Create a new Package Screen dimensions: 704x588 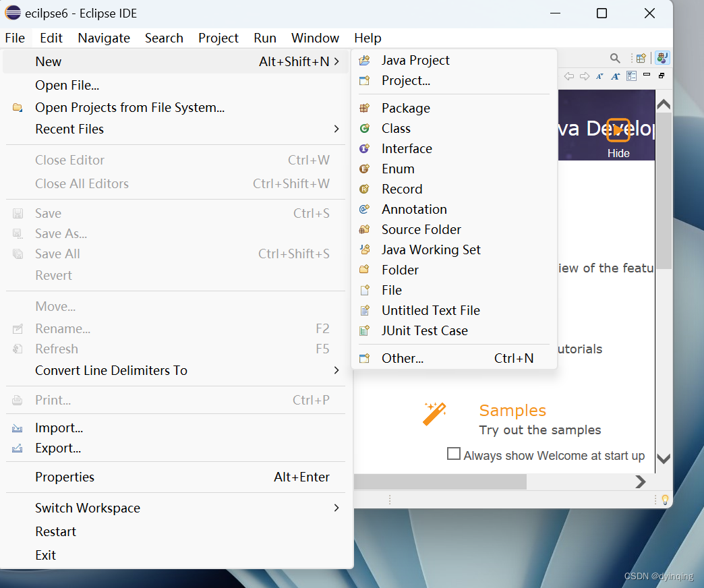454,108
